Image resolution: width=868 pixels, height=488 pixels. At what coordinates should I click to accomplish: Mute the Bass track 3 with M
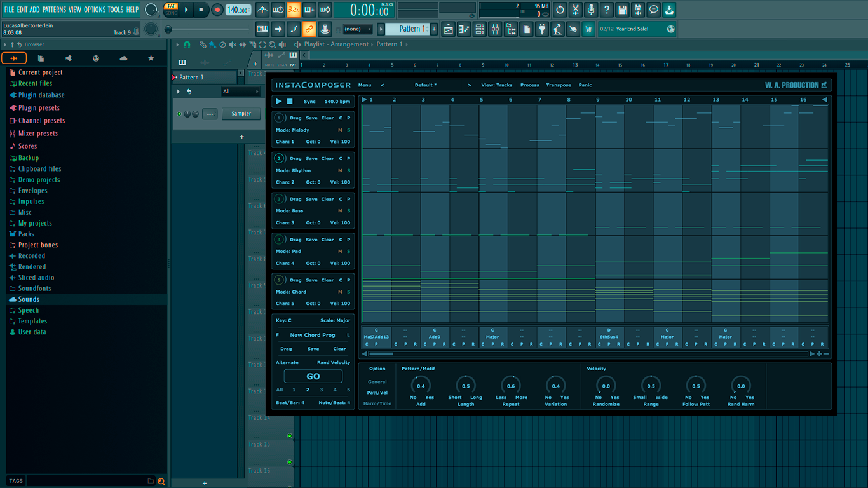tap(340, 211)
